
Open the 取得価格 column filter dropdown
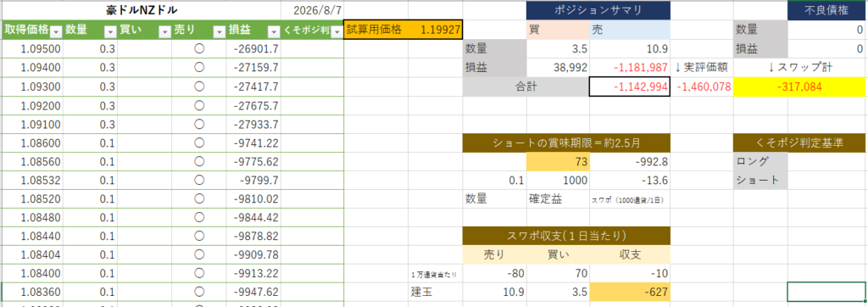pos(56,31)
